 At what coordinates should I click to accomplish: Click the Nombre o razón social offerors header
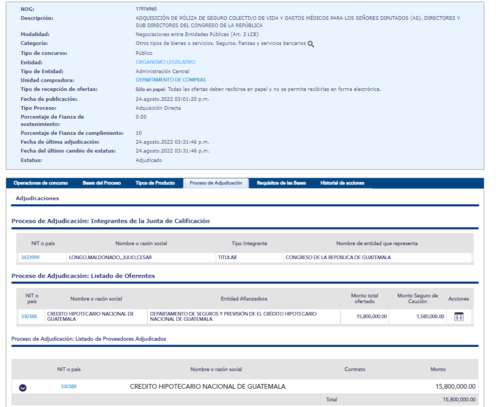tap(96, 299)
